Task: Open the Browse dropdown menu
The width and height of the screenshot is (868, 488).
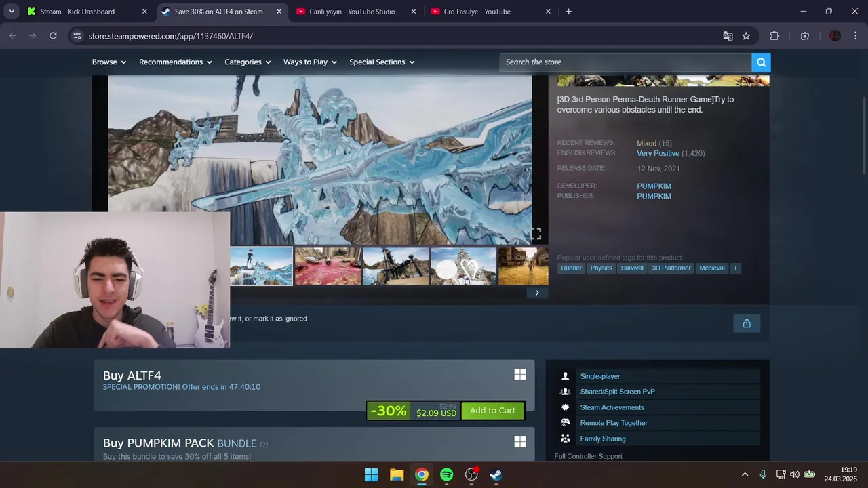Action: click(x=109, y=62)
